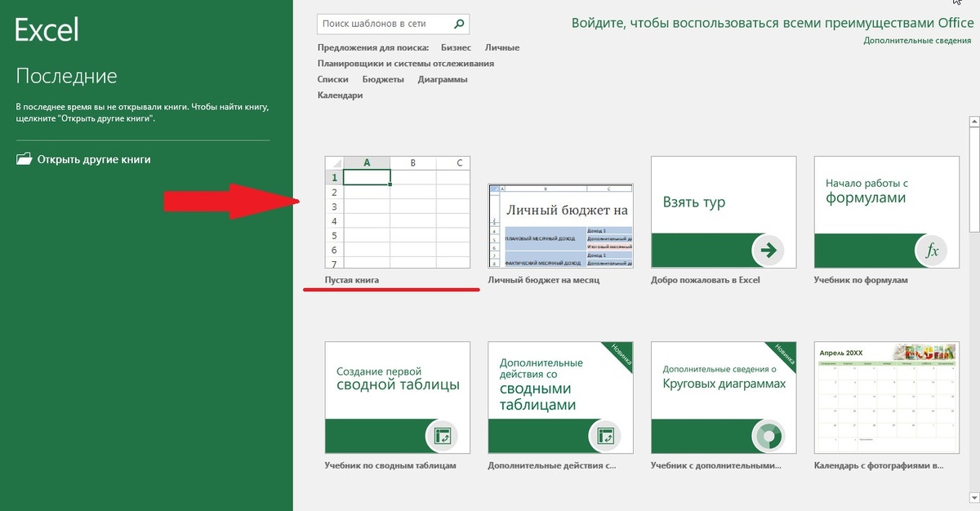Select Списки search suggestion
This screenshot has width=980, height=511.
(x=333, y=79)
